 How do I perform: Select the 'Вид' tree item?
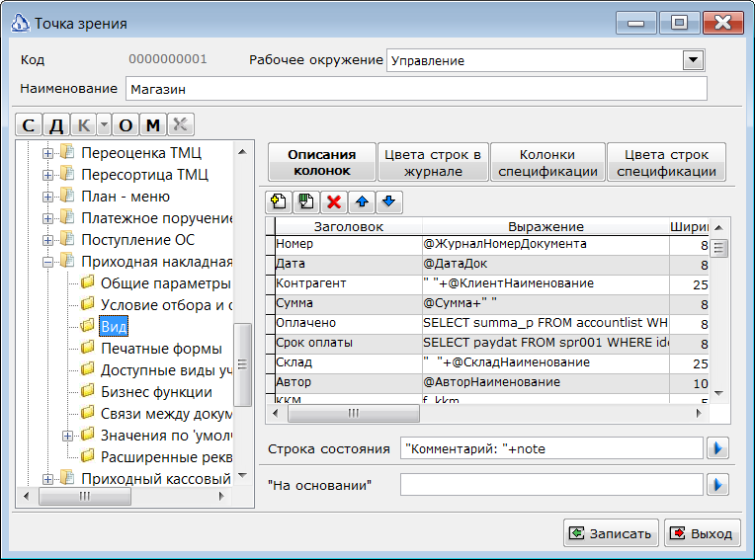point(114,327)
